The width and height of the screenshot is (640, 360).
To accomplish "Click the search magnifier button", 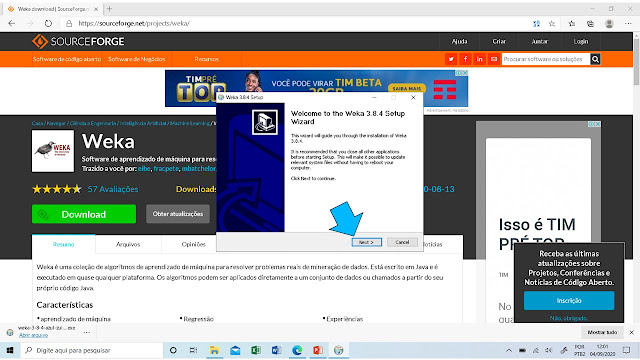I will click(595, 59).
